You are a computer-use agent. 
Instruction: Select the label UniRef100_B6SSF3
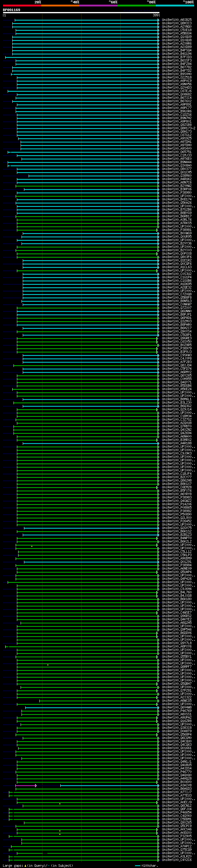click(x=177, y=61)
